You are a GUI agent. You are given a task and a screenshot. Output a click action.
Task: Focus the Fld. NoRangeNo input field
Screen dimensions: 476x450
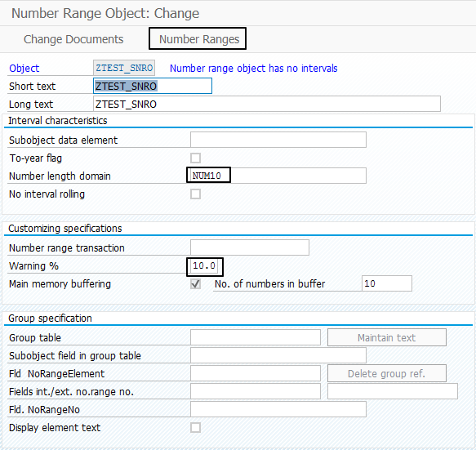(x=278, y=409)
